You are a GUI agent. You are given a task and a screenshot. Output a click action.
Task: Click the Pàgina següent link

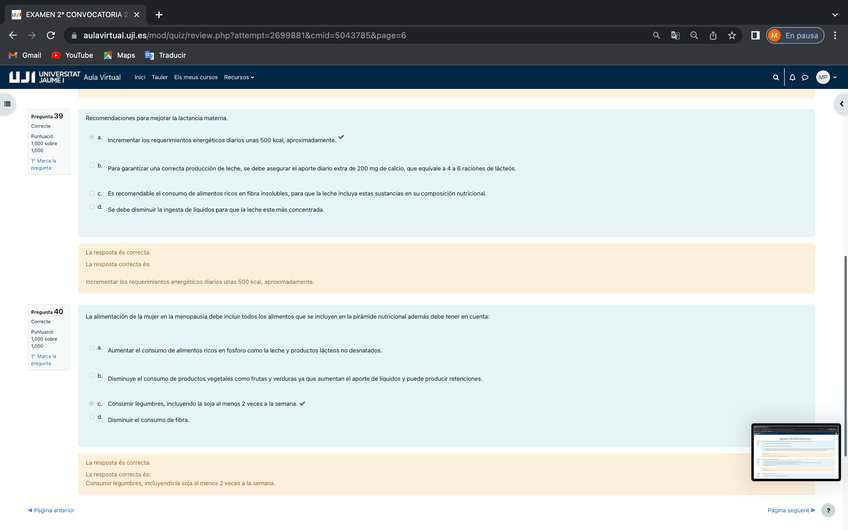790,510
